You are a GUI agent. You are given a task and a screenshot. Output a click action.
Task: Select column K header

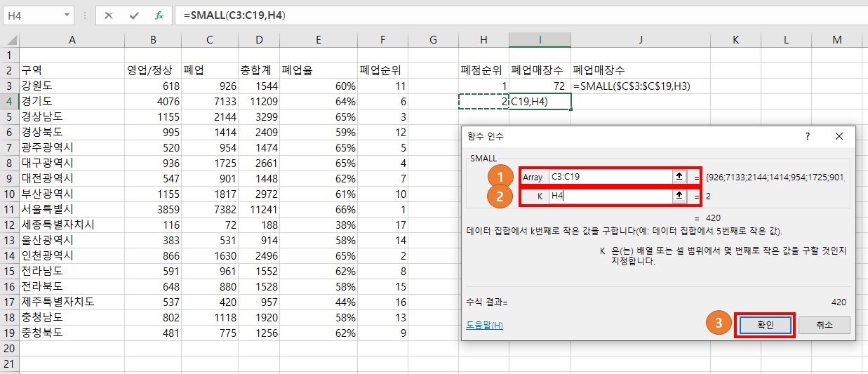tap(735, 40)
